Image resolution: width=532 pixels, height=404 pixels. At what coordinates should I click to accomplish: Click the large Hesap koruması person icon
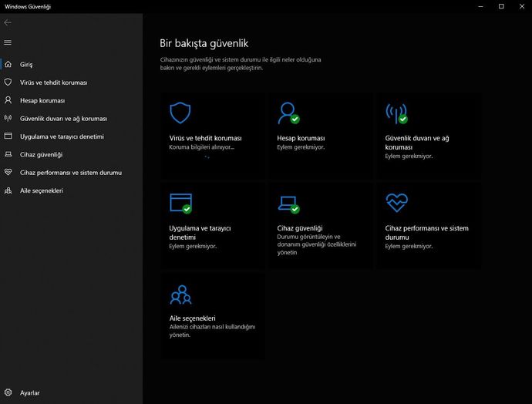[x=288, y=113]
